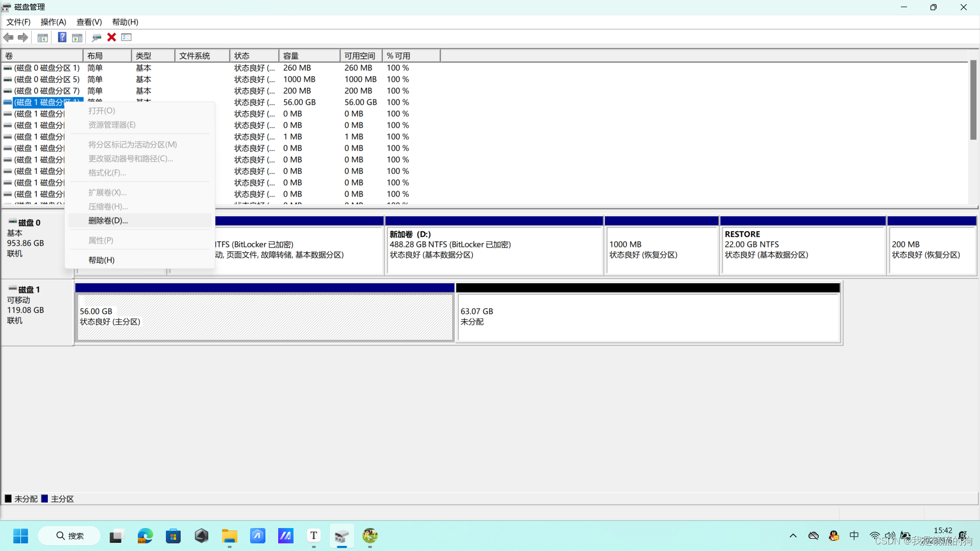Toggle the show/hide action pane icon
980x551 pixels.
[77, 37]
